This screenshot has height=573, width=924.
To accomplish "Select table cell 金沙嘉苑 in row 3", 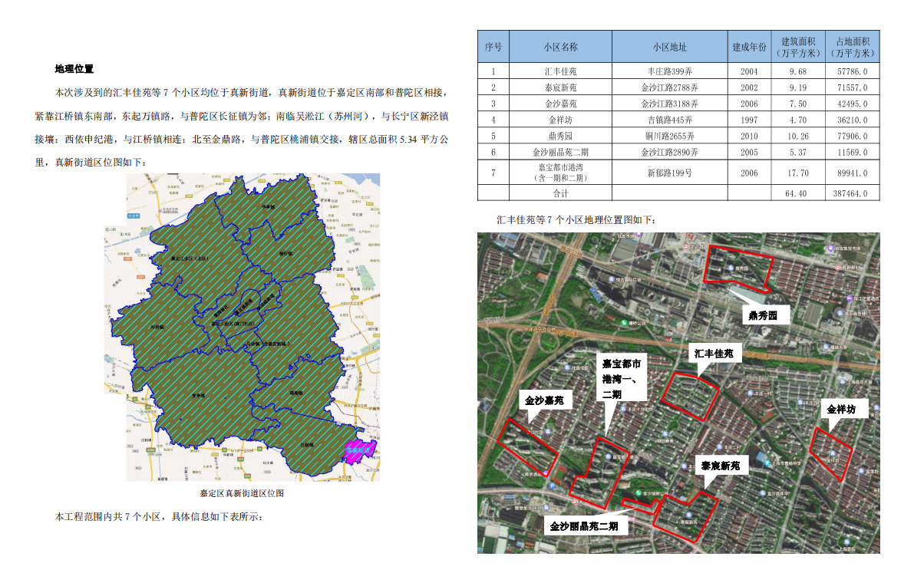I will [x=560, y=104].
